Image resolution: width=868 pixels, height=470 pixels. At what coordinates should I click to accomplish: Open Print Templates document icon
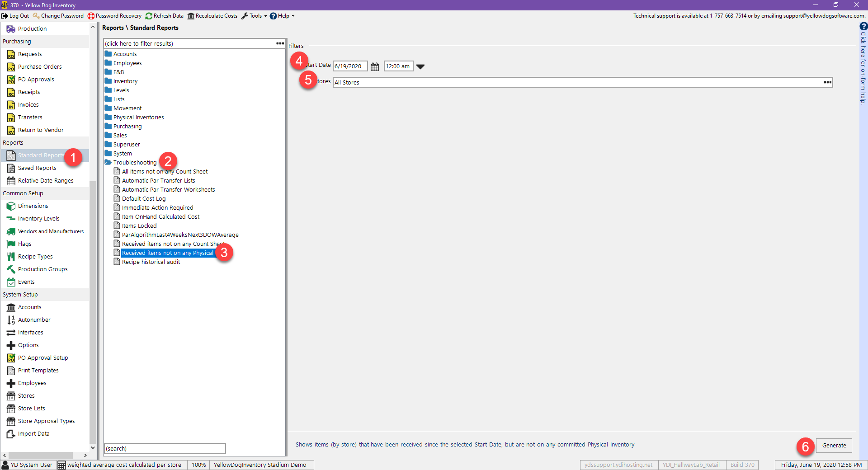[x=11, y=371]
